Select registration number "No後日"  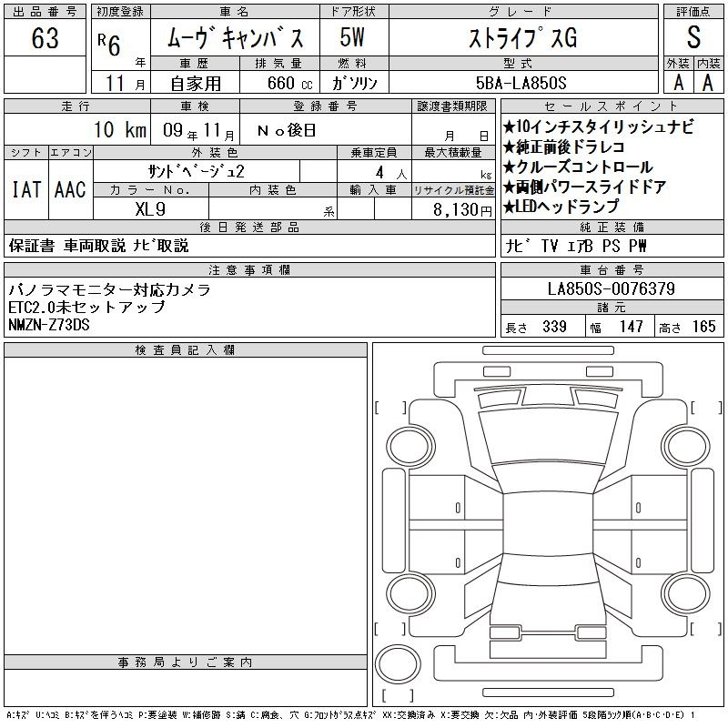tap(287, 130)
